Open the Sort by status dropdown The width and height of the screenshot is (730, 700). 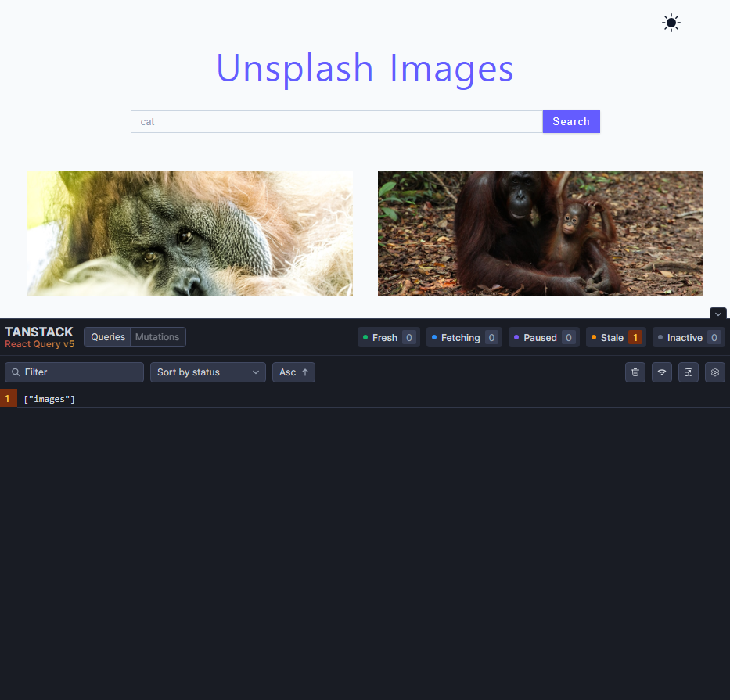(207, 372)
